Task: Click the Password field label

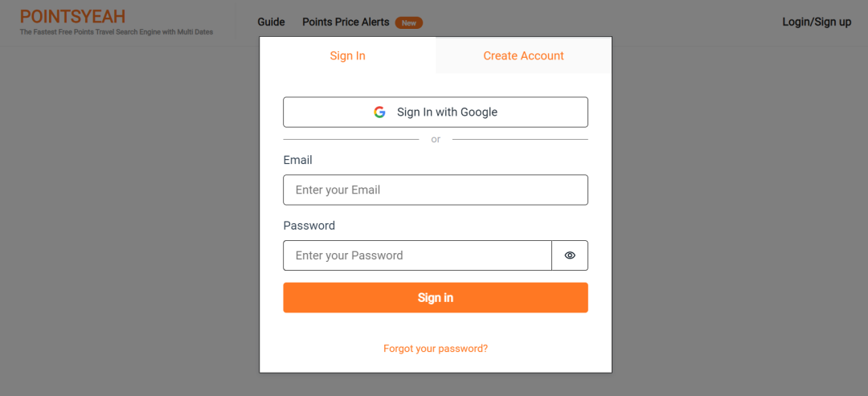Action: click(309, 225)
